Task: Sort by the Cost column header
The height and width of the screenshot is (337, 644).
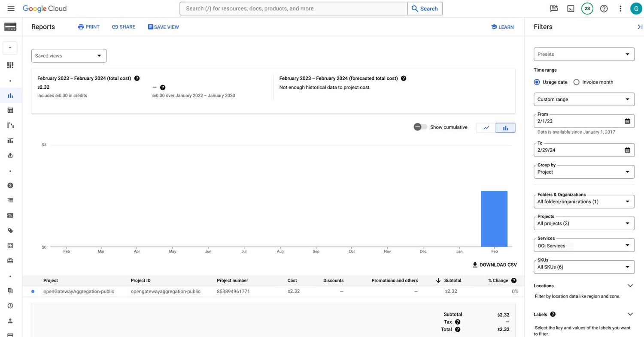Action: (292, 280)
